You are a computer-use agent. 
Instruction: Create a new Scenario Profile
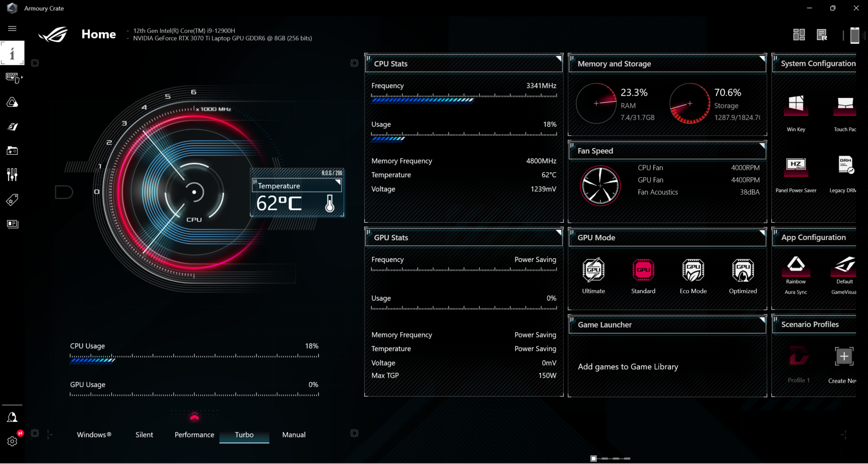(844, 356)
